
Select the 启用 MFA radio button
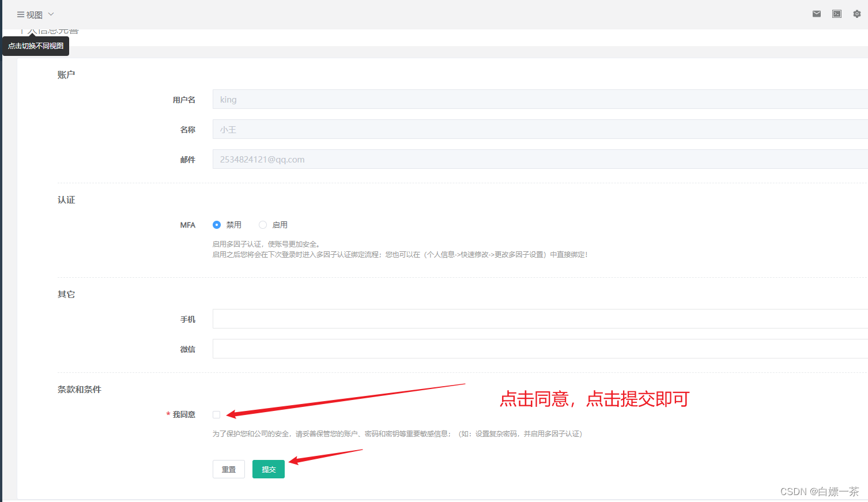point(263,225)
